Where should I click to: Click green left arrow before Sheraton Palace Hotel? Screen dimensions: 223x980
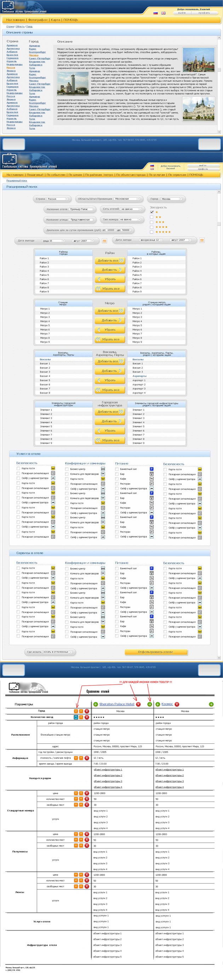click(x=96, y=704)
